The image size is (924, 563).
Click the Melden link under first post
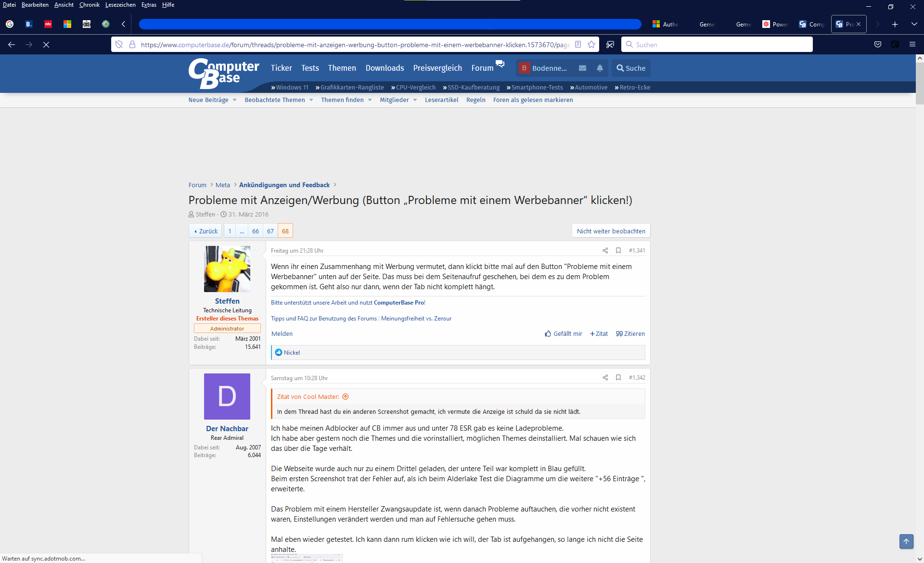(282, 333)
